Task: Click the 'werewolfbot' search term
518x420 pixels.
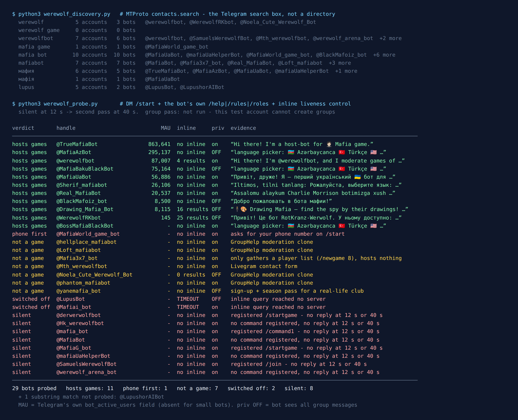Action: point(36,38)
